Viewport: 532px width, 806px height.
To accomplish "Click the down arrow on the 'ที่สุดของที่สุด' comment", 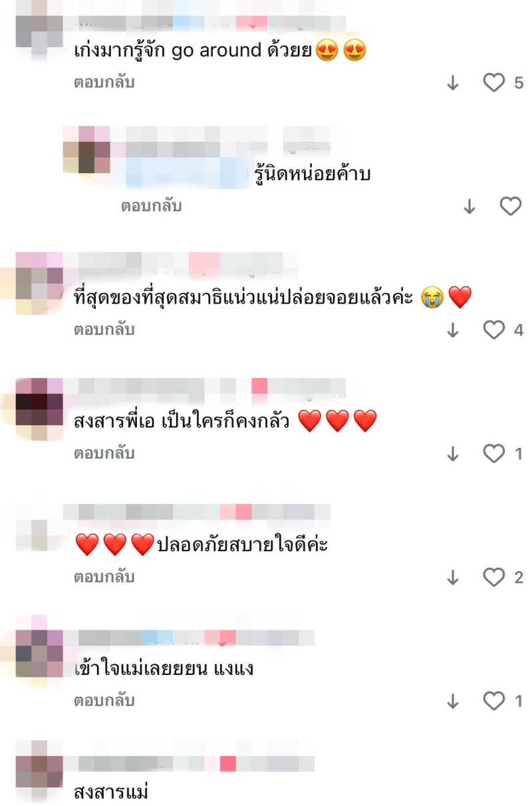I will pos(453,330).
